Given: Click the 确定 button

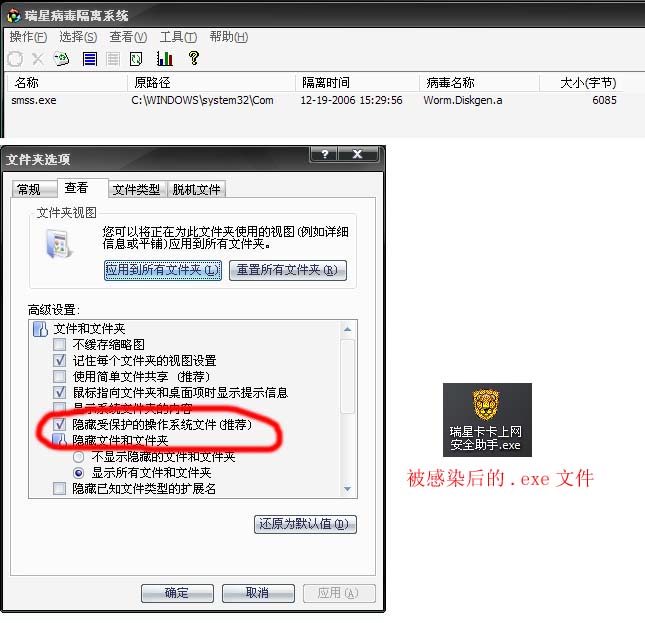Looking at the screenshot, I should coord(177,593).
